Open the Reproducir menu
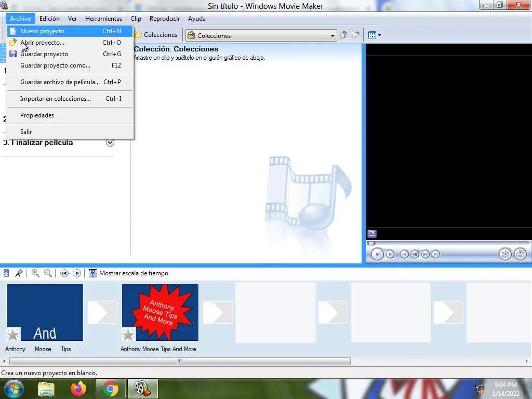 165,19
